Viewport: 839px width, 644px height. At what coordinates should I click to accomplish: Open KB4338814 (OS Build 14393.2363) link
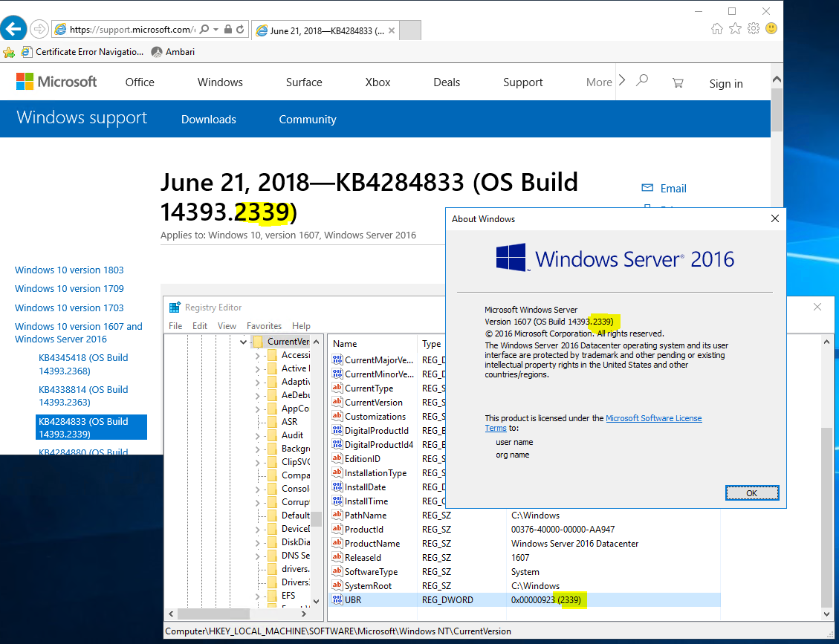pyautogui.click(x=83, y=396)
